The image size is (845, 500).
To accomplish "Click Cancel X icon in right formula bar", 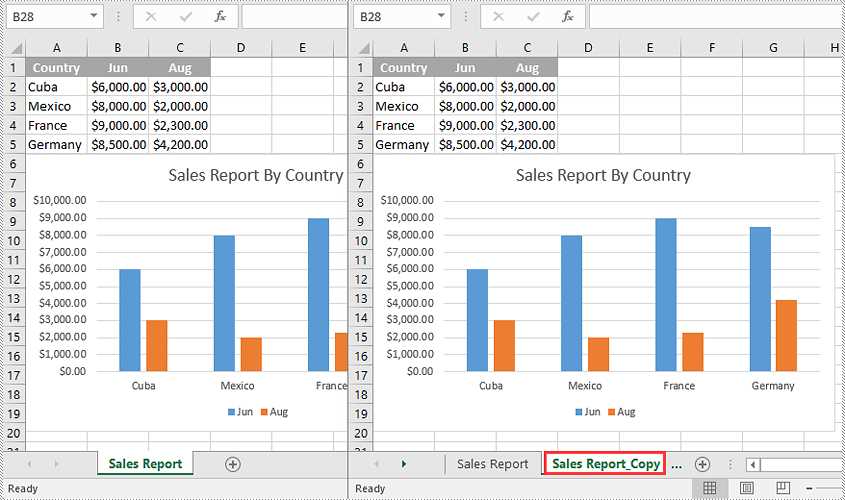I will 498,17.
